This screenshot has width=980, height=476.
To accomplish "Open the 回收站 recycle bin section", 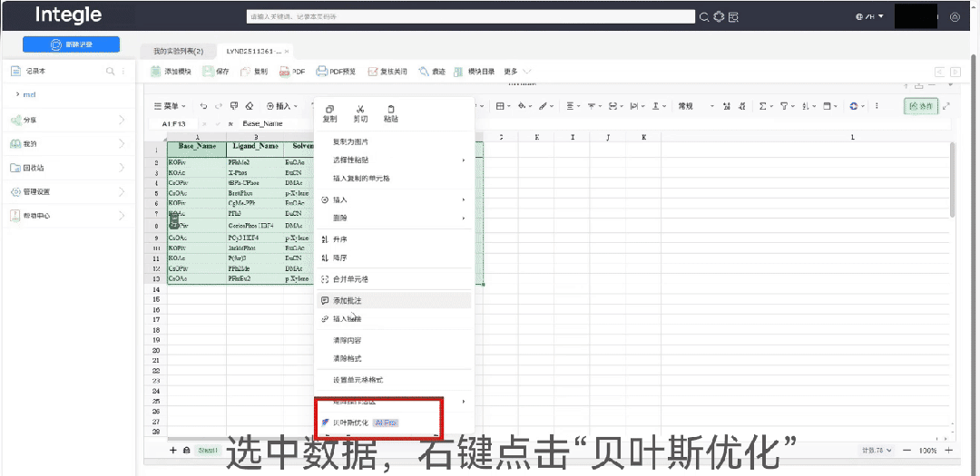I will tap(68, 168).
